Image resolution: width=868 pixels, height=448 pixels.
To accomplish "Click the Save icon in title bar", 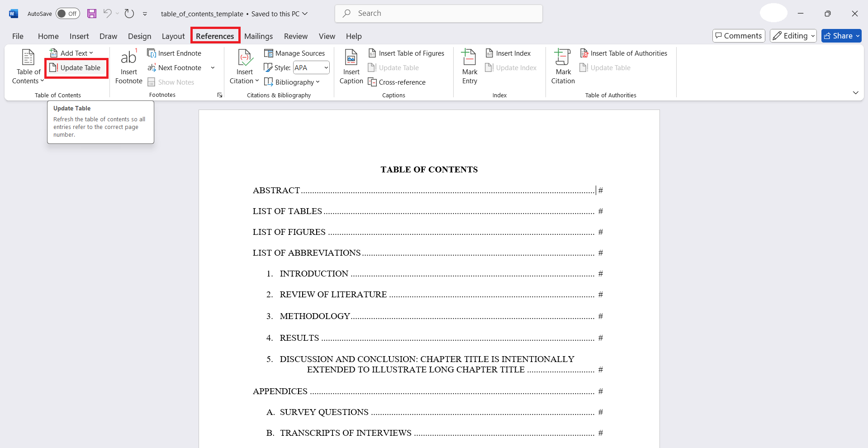I will 92,14.
